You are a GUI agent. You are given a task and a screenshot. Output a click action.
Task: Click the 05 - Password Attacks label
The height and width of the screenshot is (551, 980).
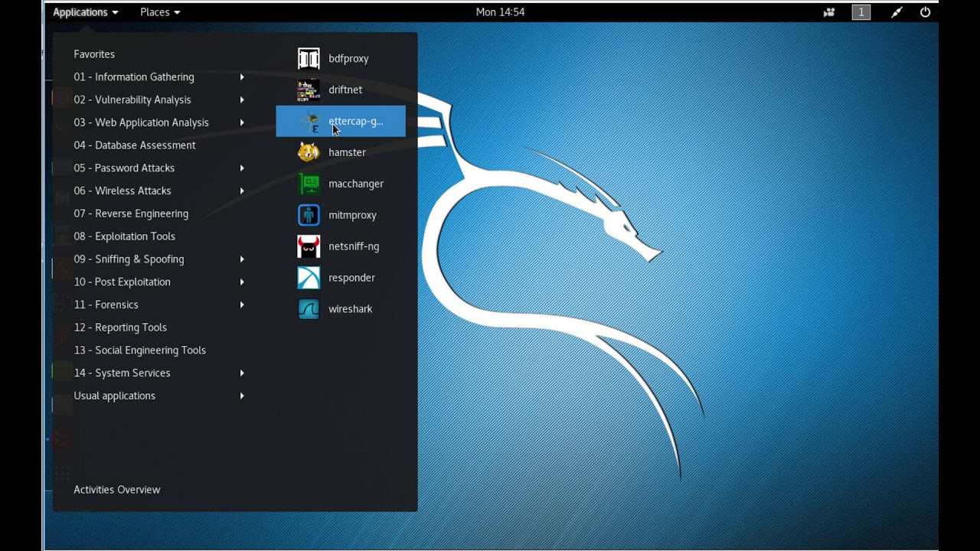coord(124,168)
